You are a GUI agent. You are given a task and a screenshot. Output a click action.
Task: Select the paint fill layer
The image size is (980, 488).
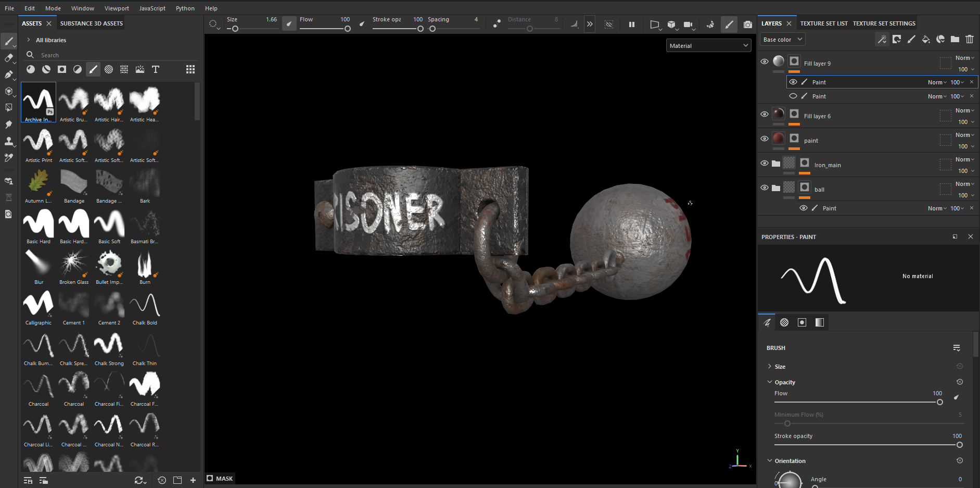pyautogui.click(x=811, y=141)
